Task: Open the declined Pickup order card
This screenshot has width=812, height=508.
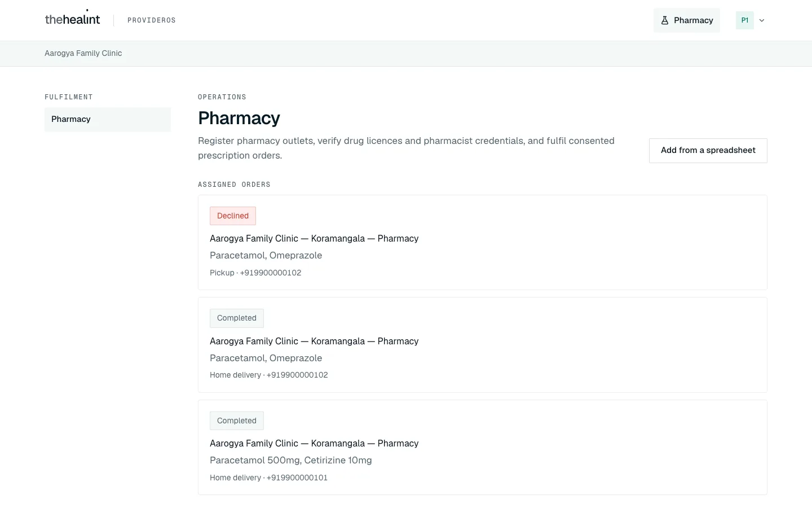Action: click(x=483, y=242)
